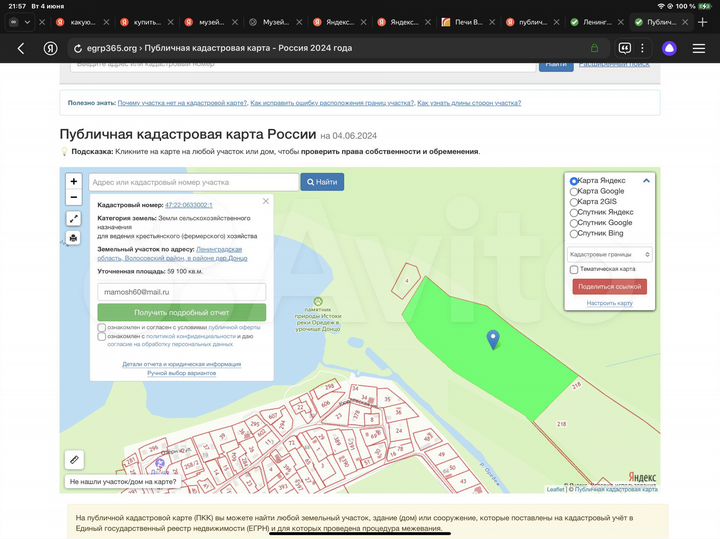Toggle fullscreen map view icon

pyautogui.click(x=73, y=219)
